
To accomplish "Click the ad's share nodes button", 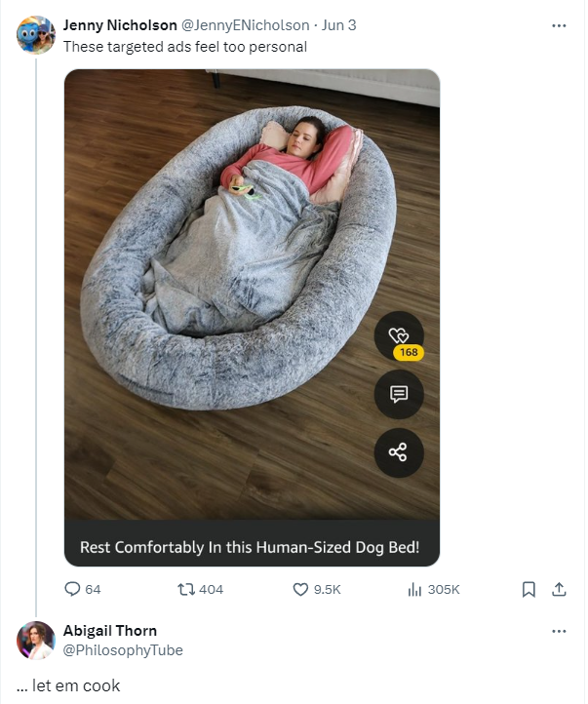I will pos(399,452).
